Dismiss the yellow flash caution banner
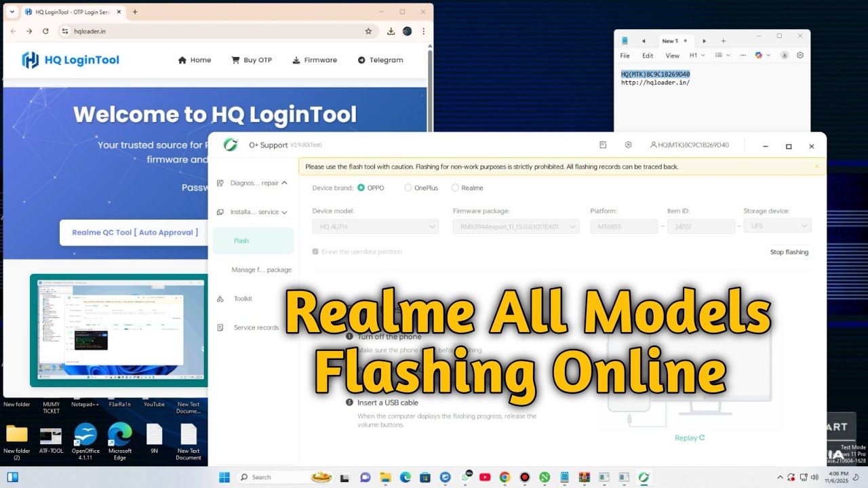Screen dimensions: 868x488 coord(816,166)
